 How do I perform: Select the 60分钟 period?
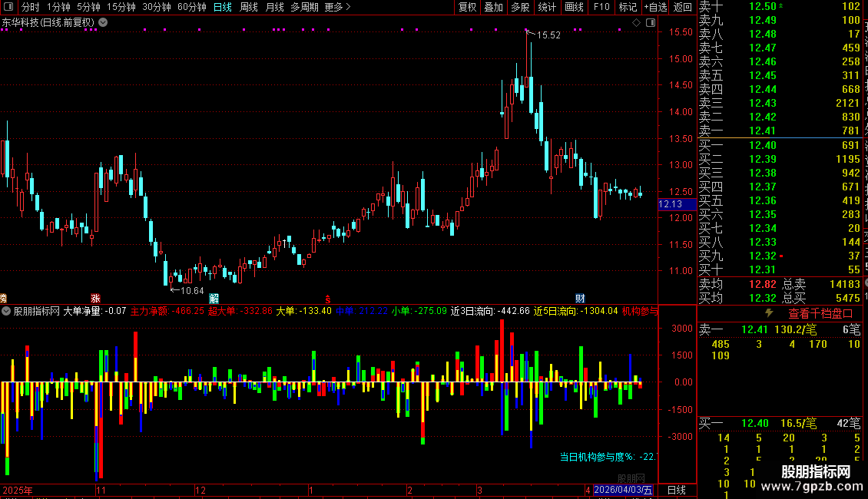click(x=192, y=7)
